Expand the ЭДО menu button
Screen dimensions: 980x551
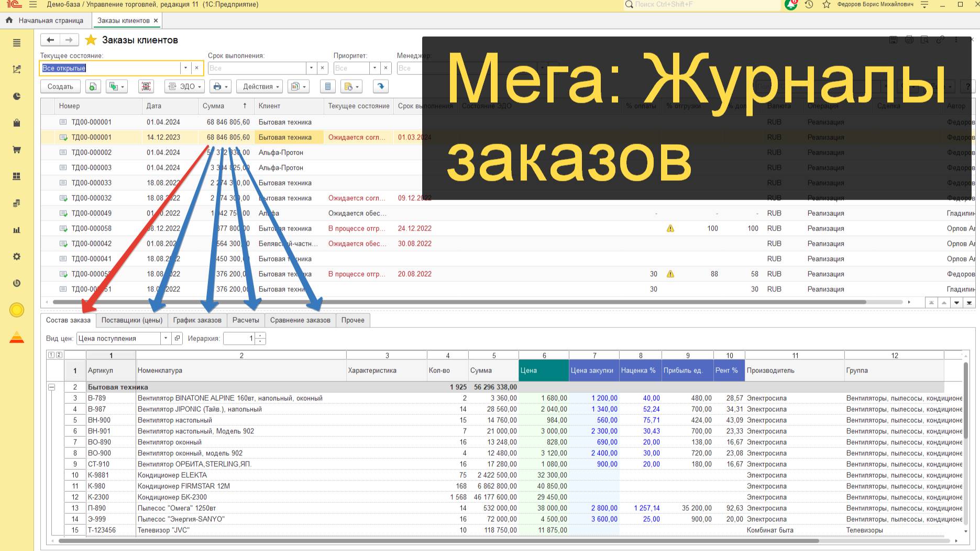(x=184, y=86)
